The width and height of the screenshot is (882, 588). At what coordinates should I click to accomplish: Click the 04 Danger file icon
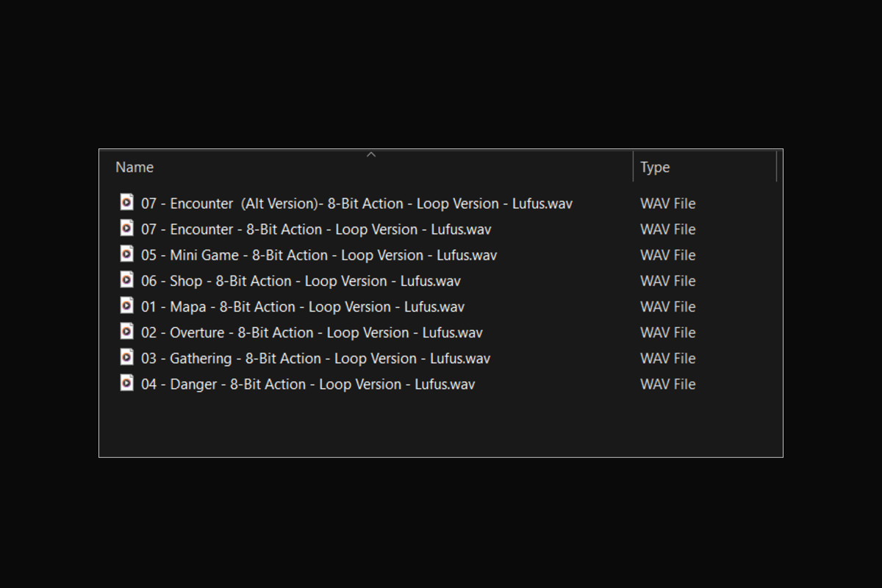pyautogui.click(x=127, y=383)
